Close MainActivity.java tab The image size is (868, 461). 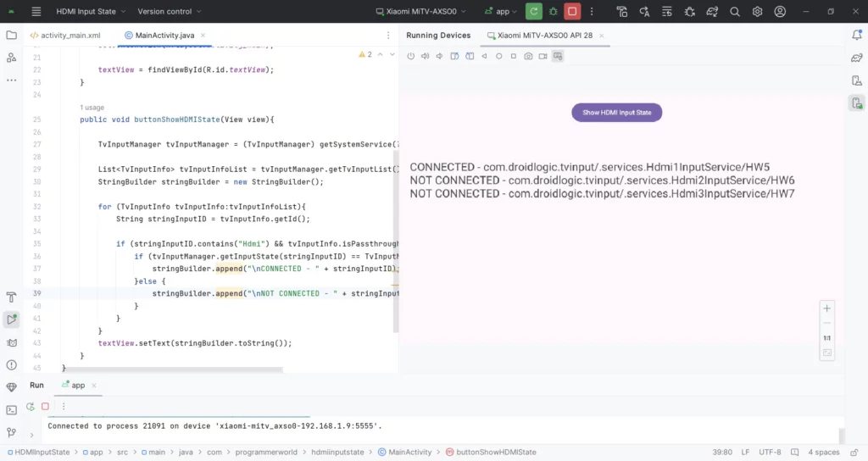pyautogui.click(x=203, y=35)
